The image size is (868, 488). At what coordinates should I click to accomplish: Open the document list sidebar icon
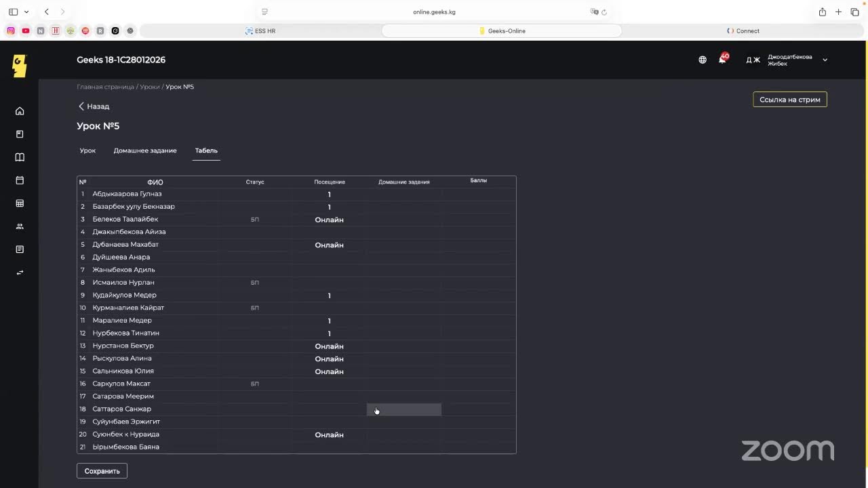coord(20,249)
